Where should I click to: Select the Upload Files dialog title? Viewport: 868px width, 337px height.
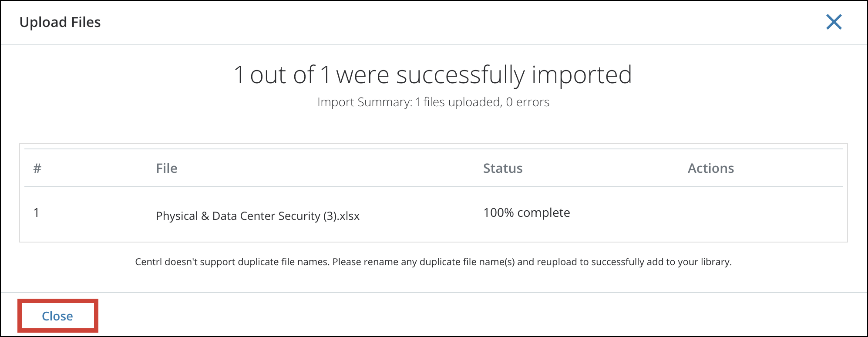(x=60, y=22)
